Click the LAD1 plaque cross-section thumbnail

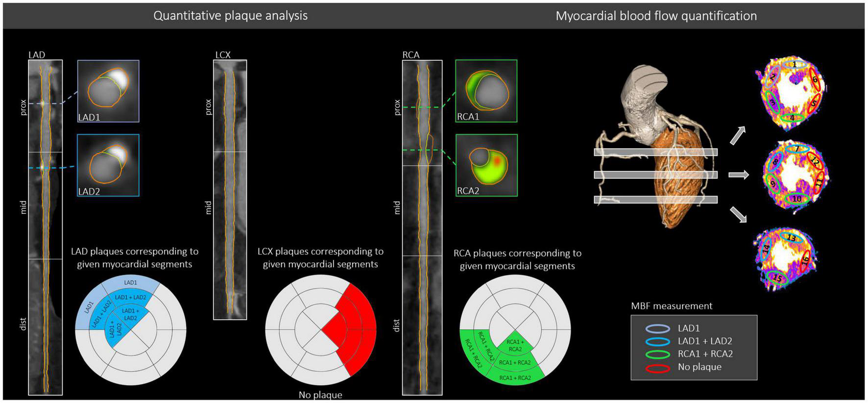click(108, 91)
